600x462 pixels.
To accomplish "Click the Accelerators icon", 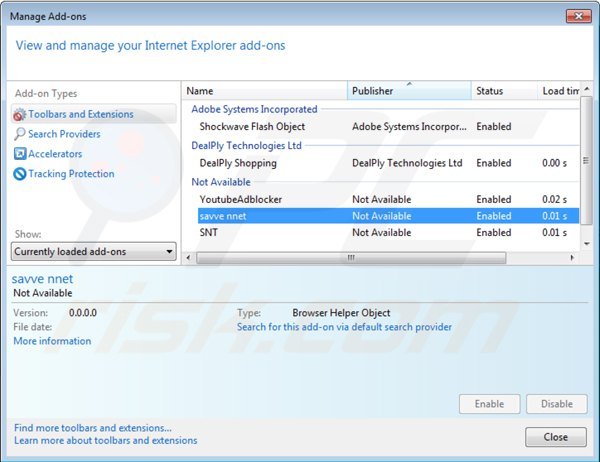I will coord(20,154).
